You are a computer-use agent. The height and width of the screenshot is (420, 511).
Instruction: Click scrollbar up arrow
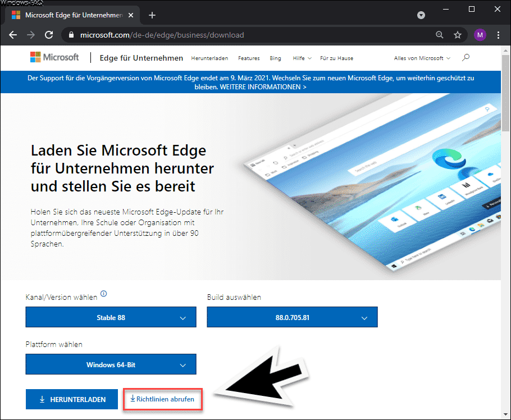coord(505,51)
